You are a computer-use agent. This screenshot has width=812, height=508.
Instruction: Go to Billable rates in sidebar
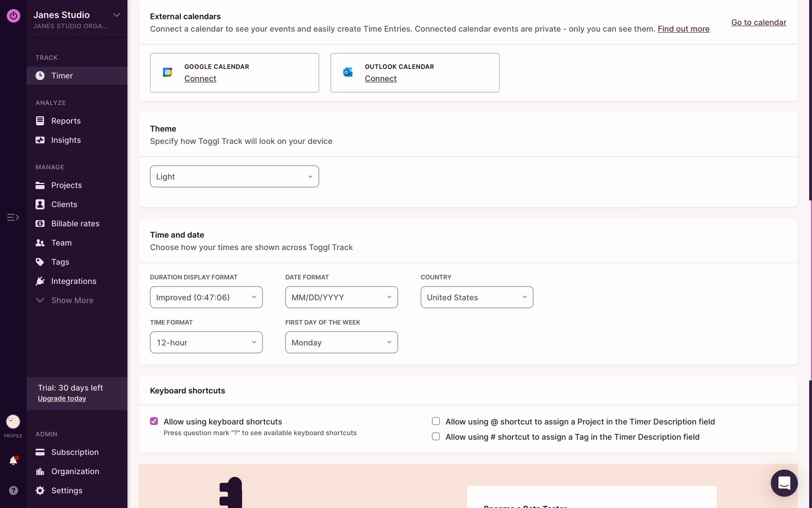75,224
